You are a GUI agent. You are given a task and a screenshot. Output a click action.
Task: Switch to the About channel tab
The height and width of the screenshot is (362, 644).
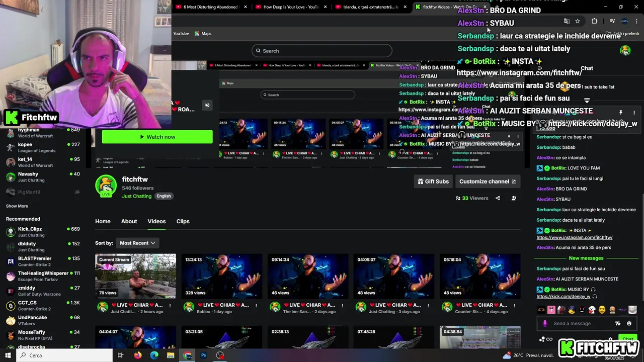(x=129, y=221)
